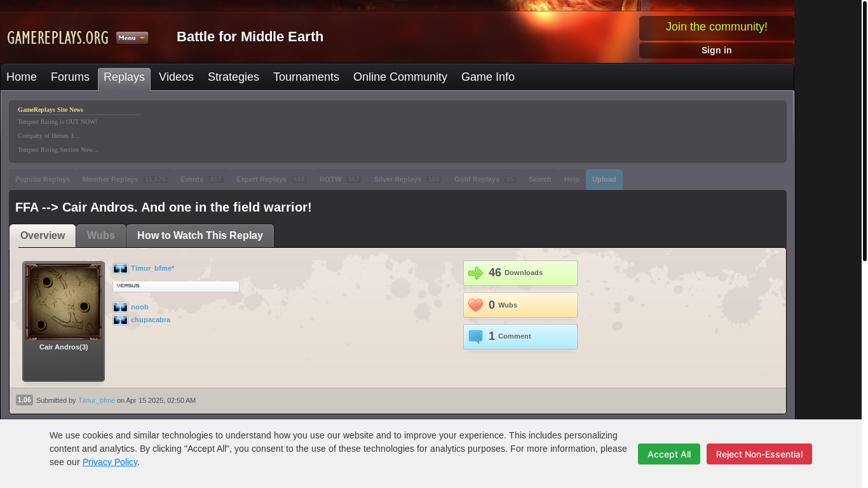Click faction icon next to noob
Screen dimensions: 868x488
point(120,308)
